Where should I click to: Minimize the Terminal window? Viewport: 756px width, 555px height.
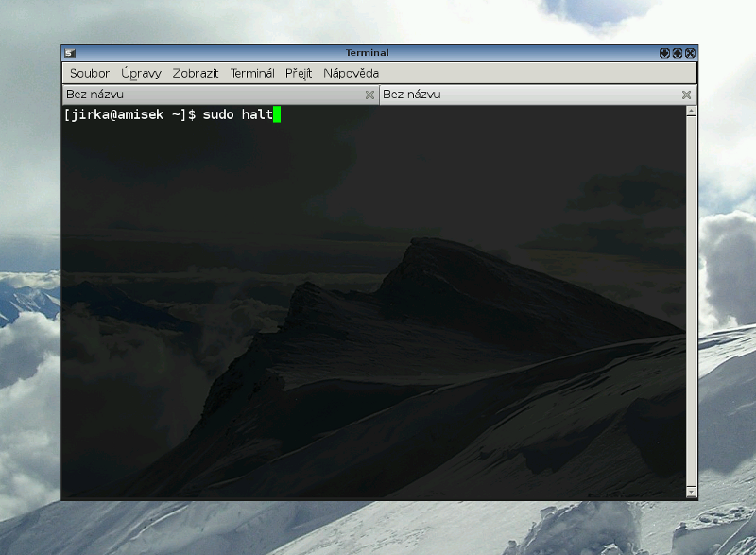664,53
